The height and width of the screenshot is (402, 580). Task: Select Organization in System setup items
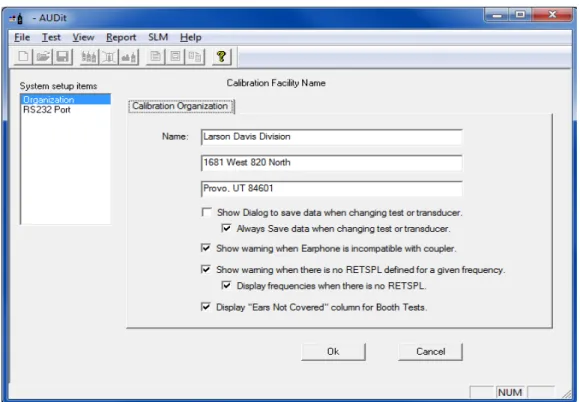[66, 99]
